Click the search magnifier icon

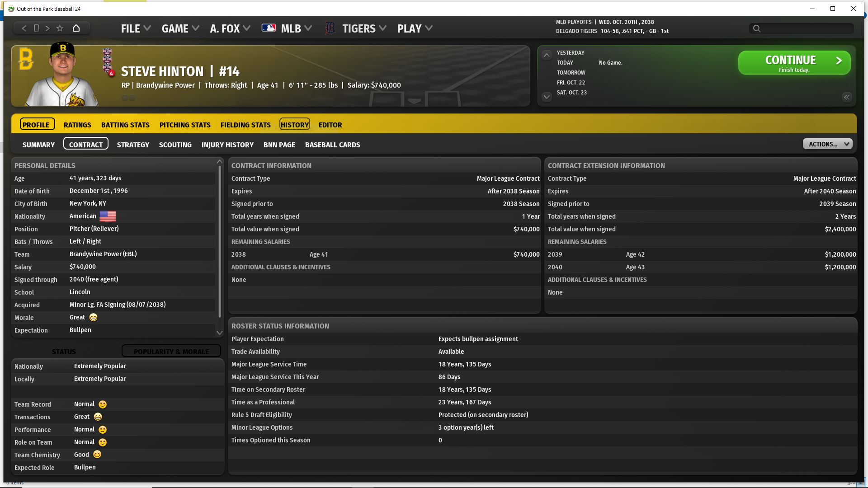(756, 28)
